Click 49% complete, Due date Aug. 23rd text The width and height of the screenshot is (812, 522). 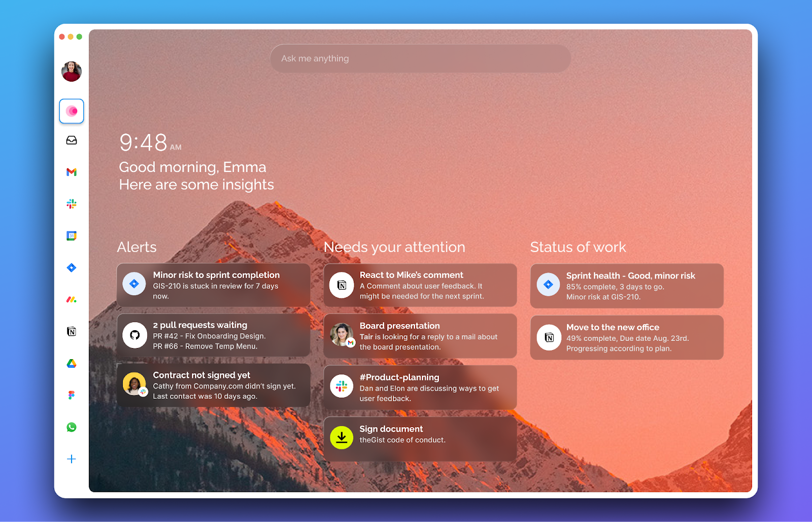point(627,338)
